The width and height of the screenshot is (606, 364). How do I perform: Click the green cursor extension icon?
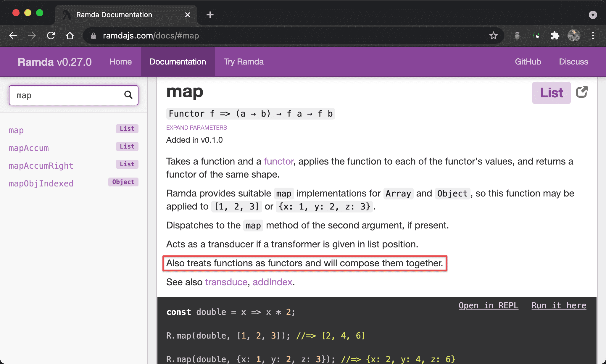[536, 36]
